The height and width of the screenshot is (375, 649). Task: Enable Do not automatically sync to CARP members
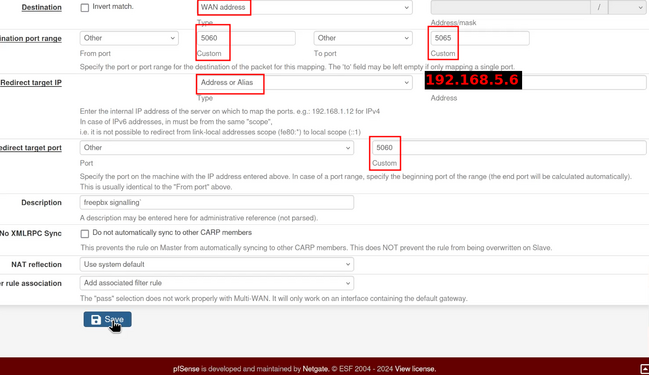pos(85,233)
